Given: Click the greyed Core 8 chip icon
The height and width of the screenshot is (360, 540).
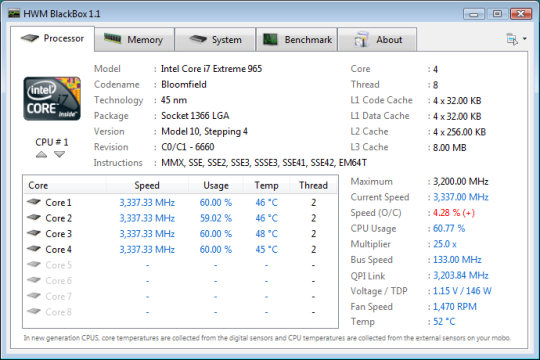Looking at the screenshot, I should point(34,311).
